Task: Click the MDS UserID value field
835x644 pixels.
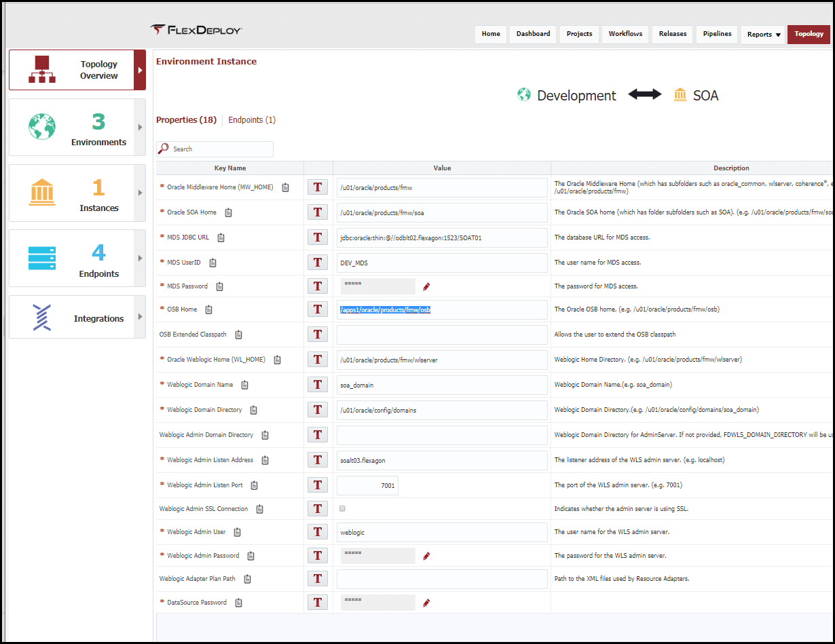Action: point(442,263)
